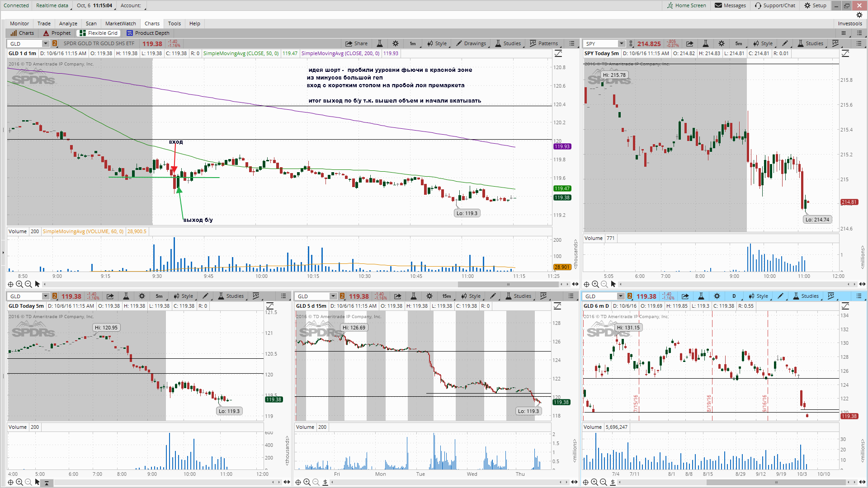Toggle price axis scale icon on GLD 1m chart
This screenshot has width=868, height=488.
pos(558,53)
